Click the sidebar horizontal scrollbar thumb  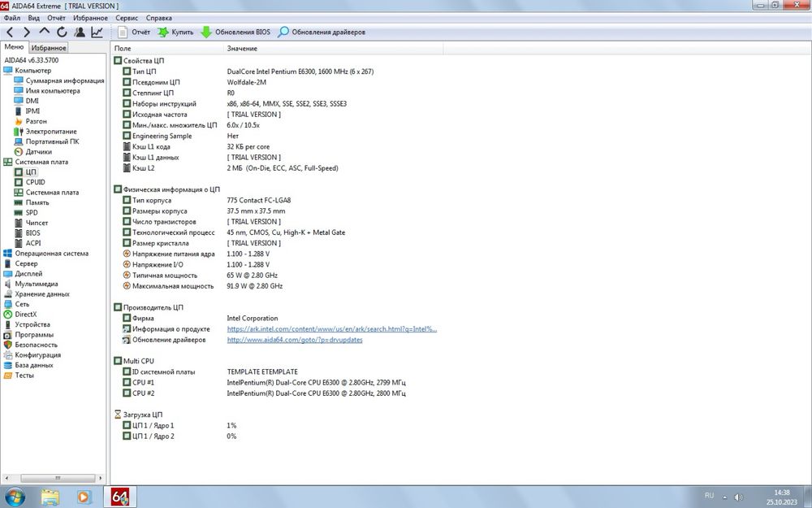tap(58, 478)
